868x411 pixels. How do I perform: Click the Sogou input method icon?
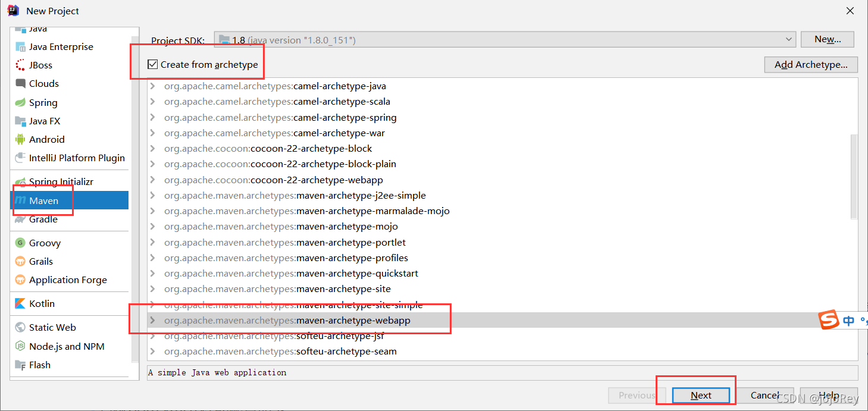[829, 319]
